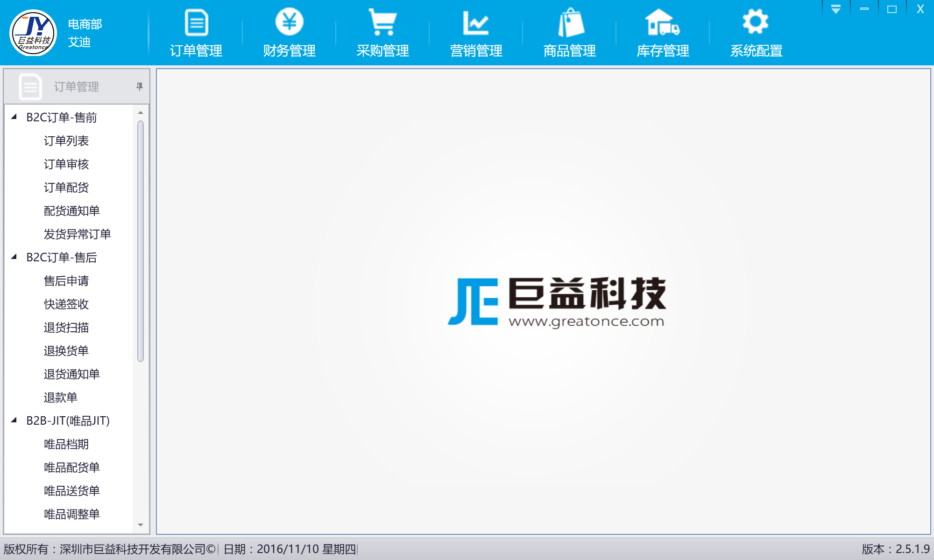Select the B2B-JIT(唯品JIT) group label
The image size is (934, 560).
(x=68, y=420)
